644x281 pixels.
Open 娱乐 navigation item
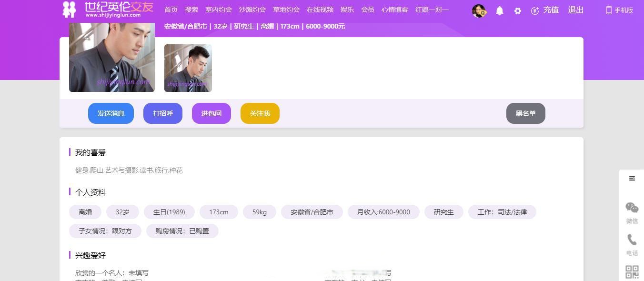point(347,10)
